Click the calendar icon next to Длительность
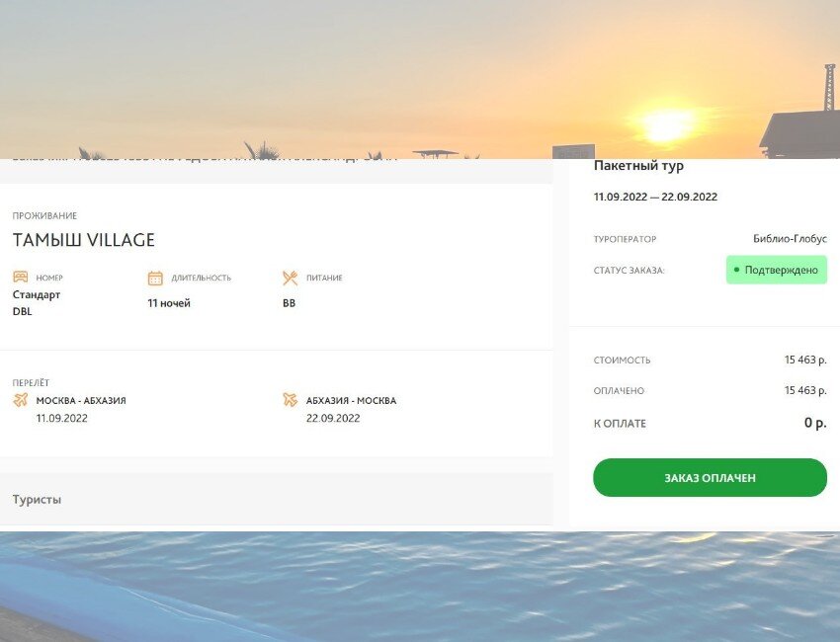The height and width of the screenshot is (642, 840). click(x=155, y=278)
